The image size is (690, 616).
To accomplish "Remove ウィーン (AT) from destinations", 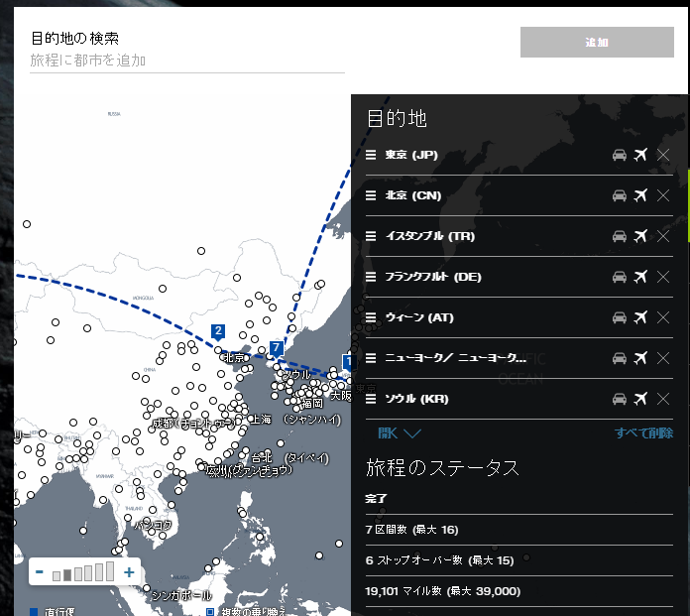I will [663, 317].
